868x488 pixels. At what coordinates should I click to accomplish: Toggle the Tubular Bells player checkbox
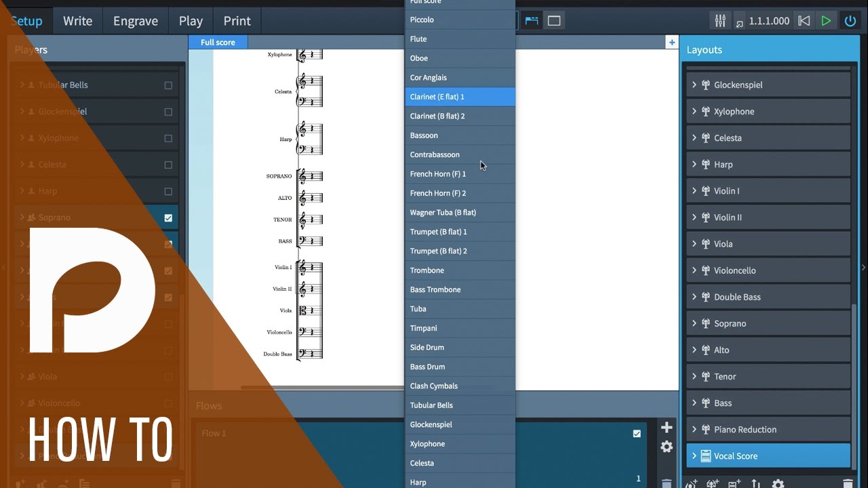coord(168,85)
